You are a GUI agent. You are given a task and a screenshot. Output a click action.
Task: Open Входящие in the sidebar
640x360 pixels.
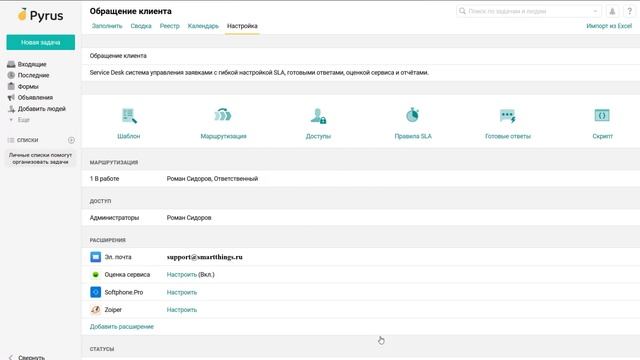(x=32, y=64)
